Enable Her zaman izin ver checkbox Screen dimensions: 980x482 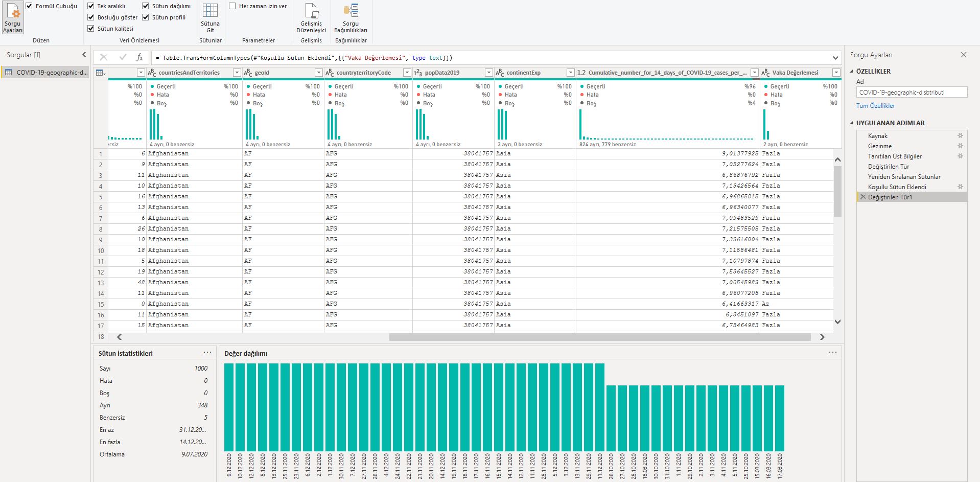(x=232, y=6)
